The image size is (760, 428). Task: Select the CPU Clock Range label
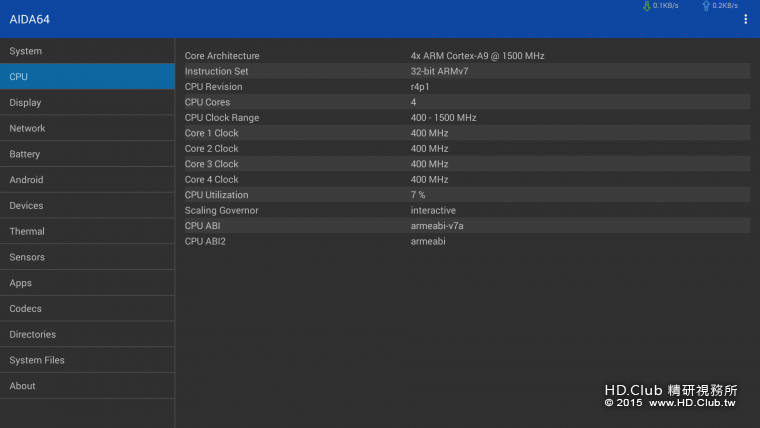point(222,118)
